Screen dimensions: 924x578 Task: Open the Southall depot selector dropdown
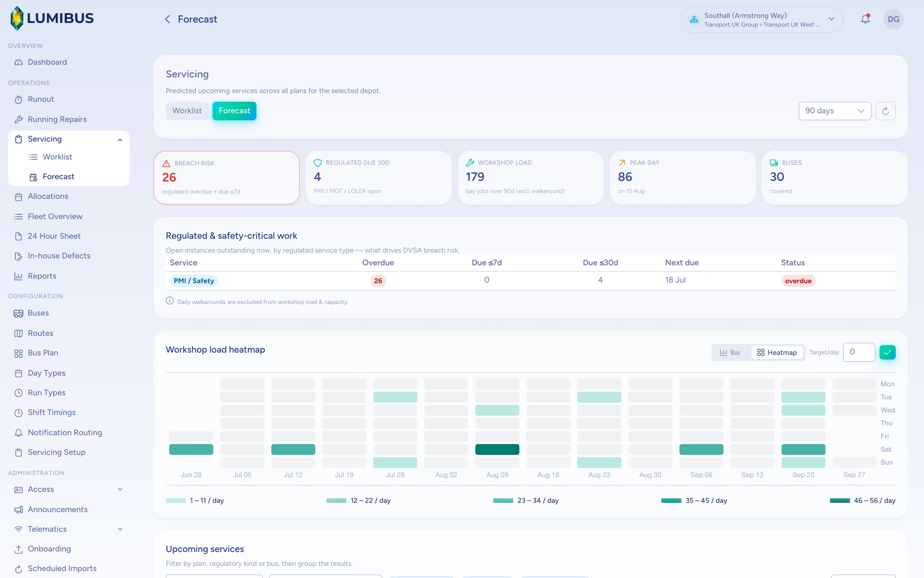click(x=762, y=19)
